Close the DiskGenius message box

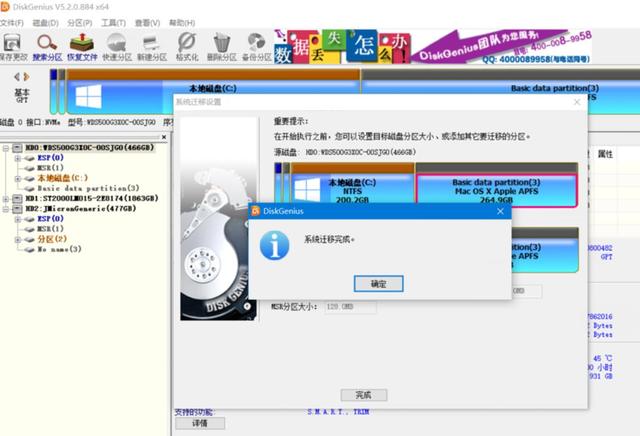[500, 211]
